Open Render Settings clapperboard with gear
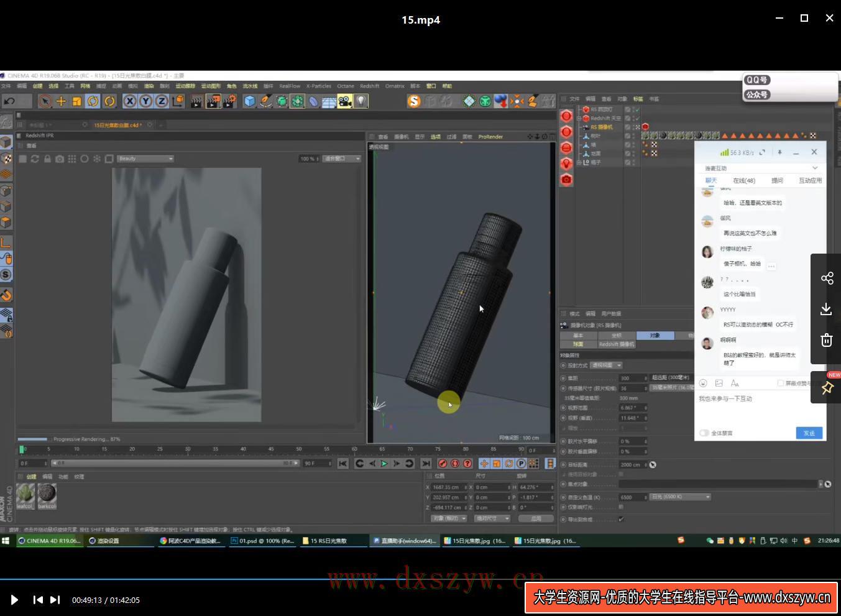The image size is (841, 616). point(229,101)
